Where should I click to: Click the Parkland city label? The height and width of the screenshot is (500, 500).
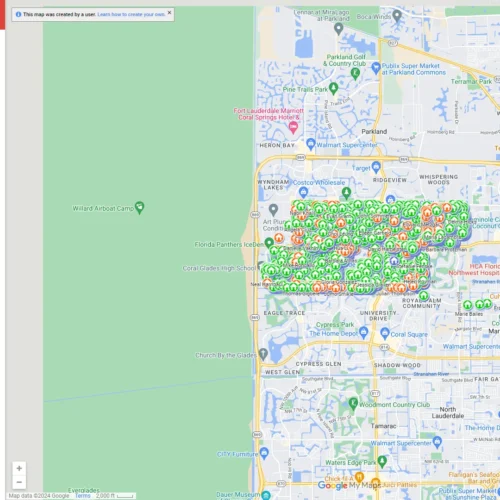tap(374, 132)
